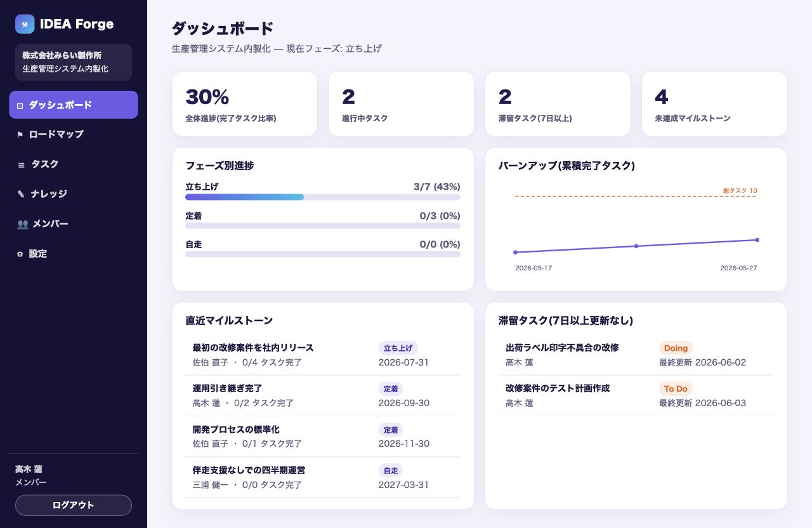Image resolution: width=812 pixels, height=528 pixels.
Task: Click the settings gear icon
Action: [20, 254]
